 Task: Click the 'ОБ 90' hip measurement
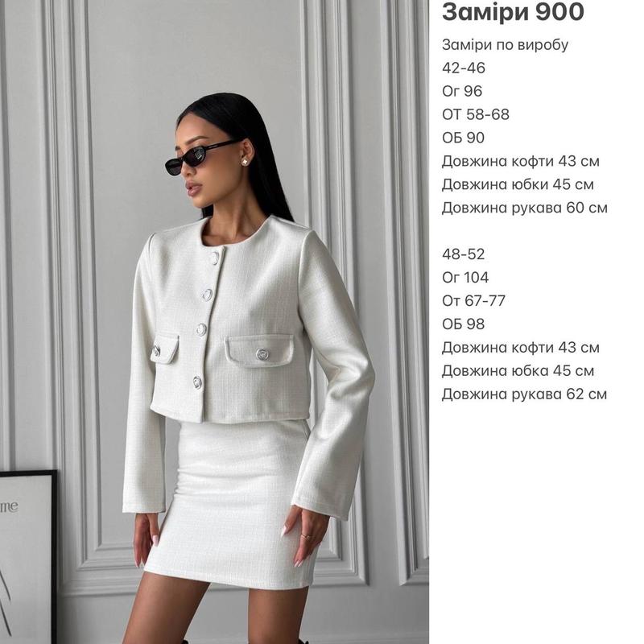pyautogui.click(x=464, y=138)
